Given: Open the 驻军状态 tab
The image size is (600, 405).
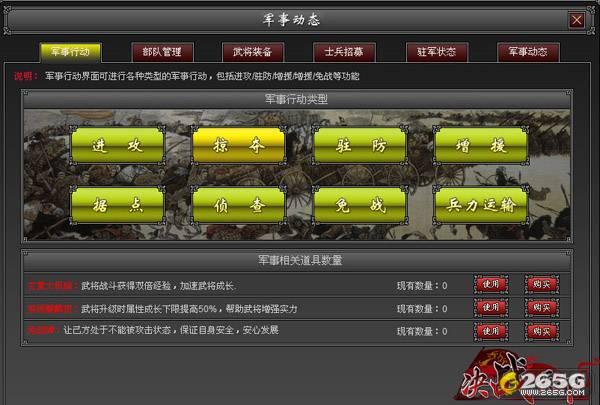Looking at the screenshot, I should 437,52.
